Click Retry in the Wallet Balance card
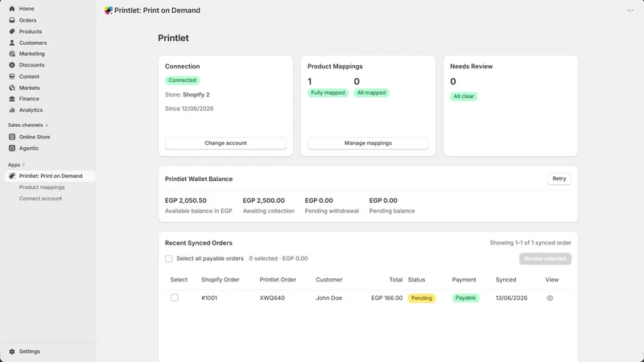The width and height of the screenshot is (644, 362). (x=559, y=179)
